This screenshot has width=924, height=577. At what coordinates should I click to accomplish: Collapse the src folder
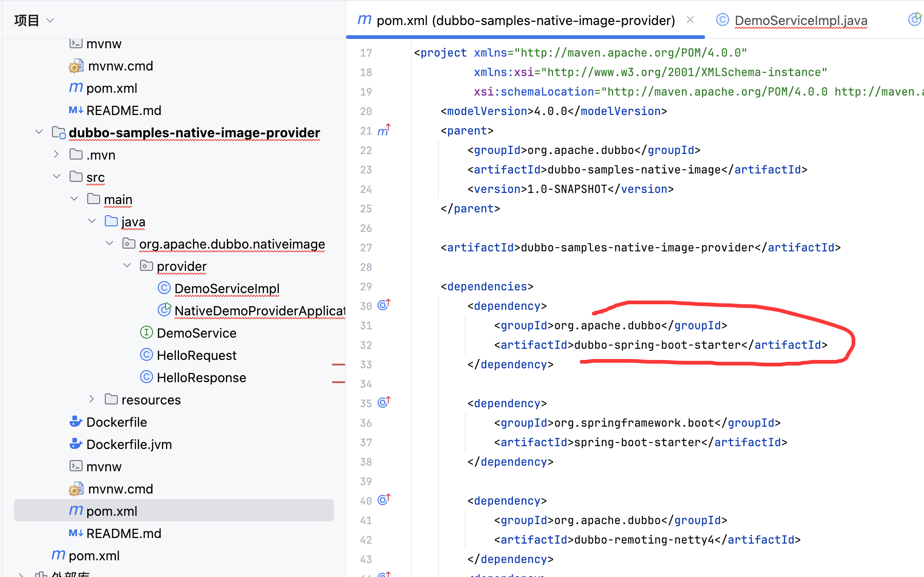pos(57,176)
